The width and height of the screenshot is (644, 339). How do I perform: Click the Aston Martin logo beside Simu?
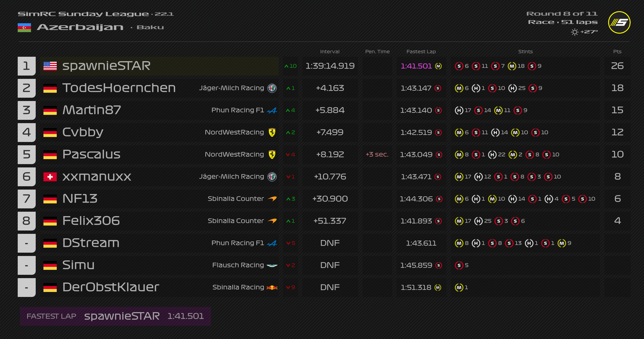[x=272, y=266]
